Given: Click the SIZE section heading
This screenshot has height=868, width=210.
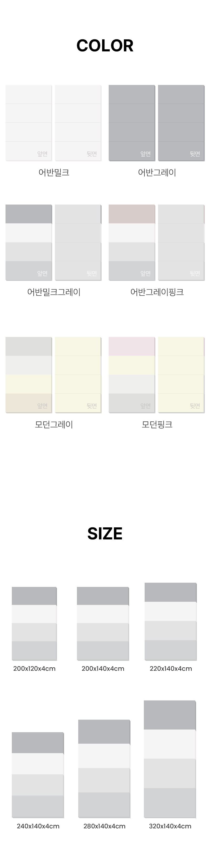Looking at the screenshot, I should click(105, 533).
